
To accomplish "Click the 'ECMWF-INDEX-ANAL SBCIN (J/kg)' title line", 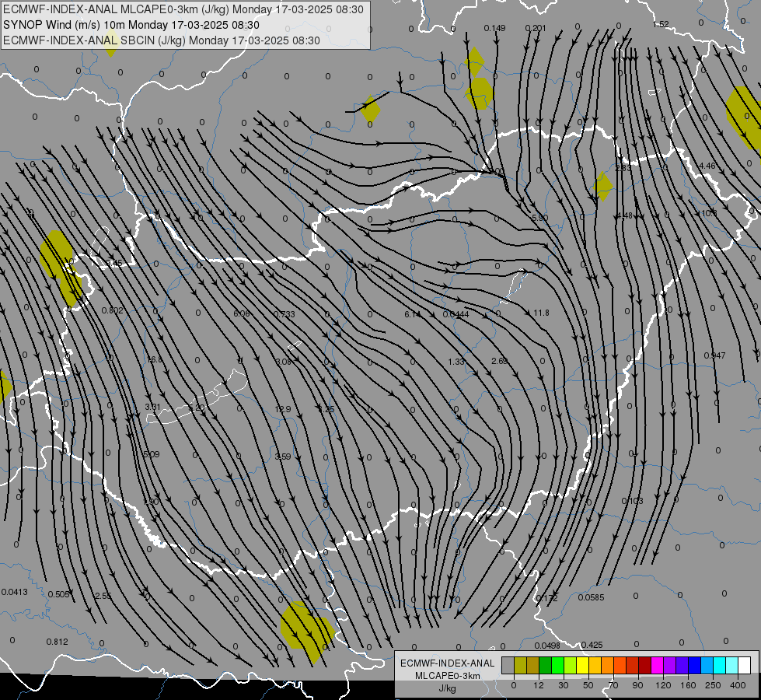I will coord(162,40).
